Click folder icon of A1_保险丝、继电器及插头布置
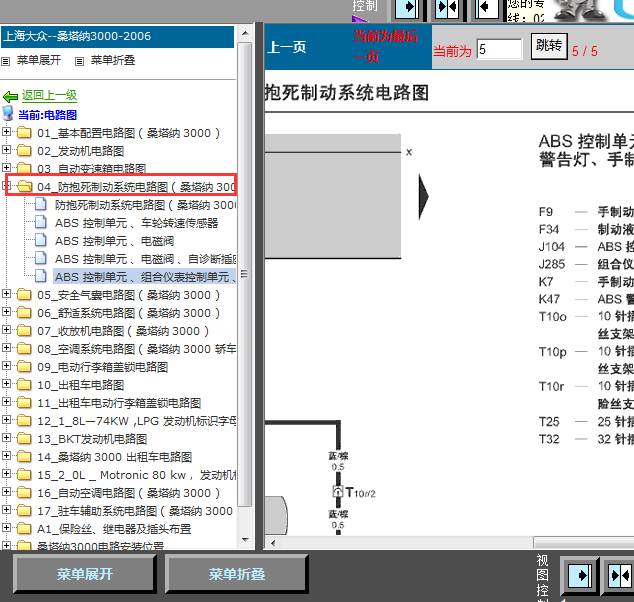This screenshot has width=634, height=602. tap(24, 528)
